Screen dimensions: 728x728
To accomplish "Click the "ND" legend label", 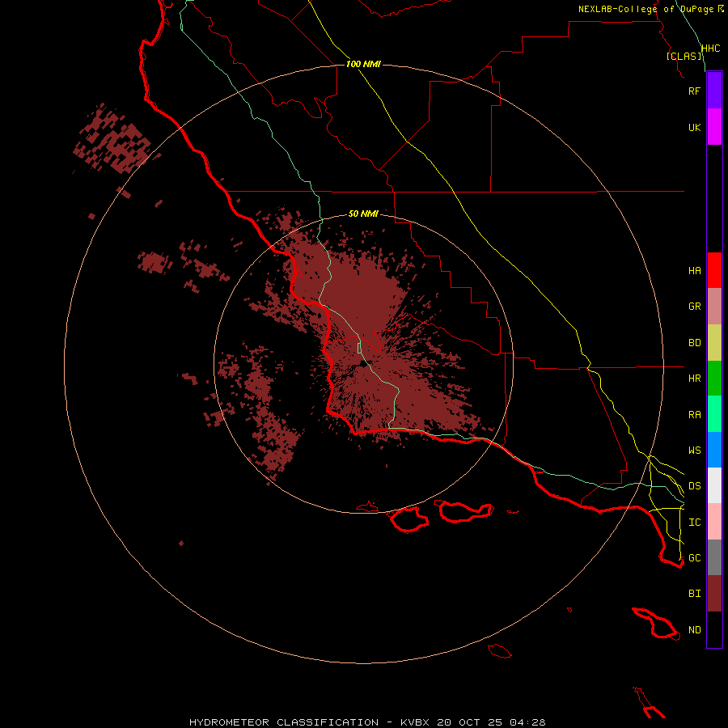I will coord(694,630).
